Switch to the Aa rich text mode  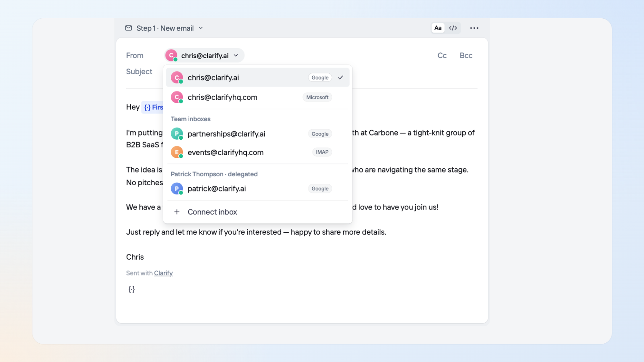pos(438,28)
